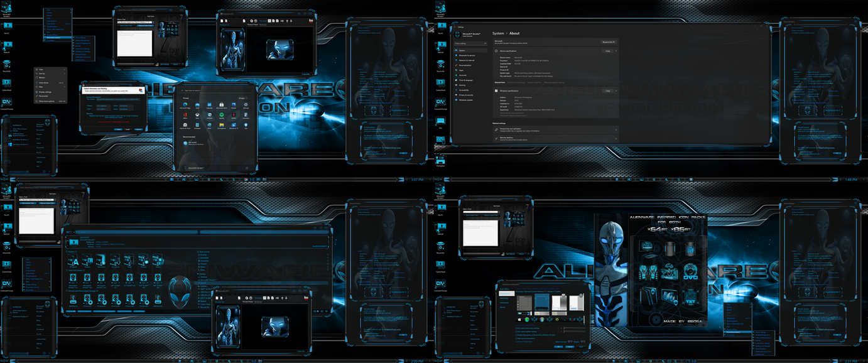Expand the Remote desktop settings row

556,138
